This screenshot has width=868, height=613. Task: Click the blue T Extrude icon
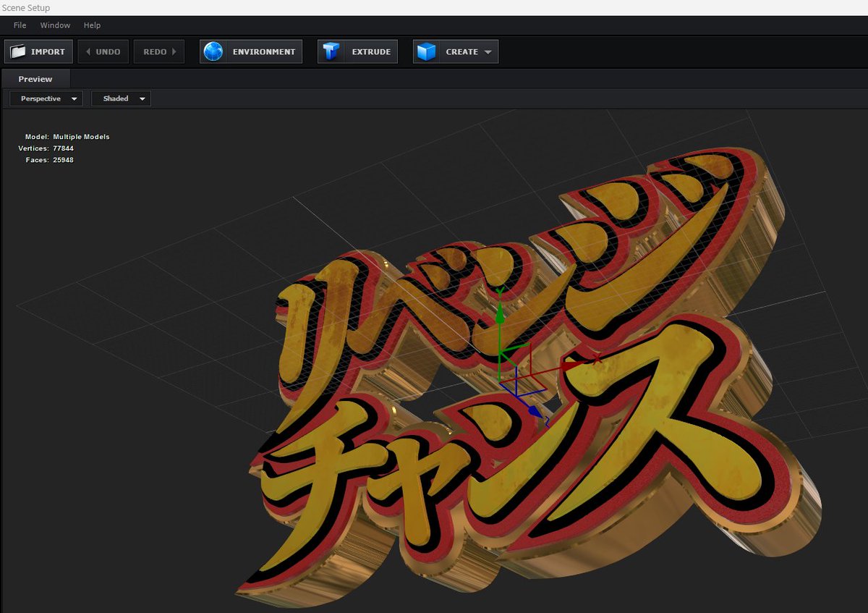click(332, 51)
